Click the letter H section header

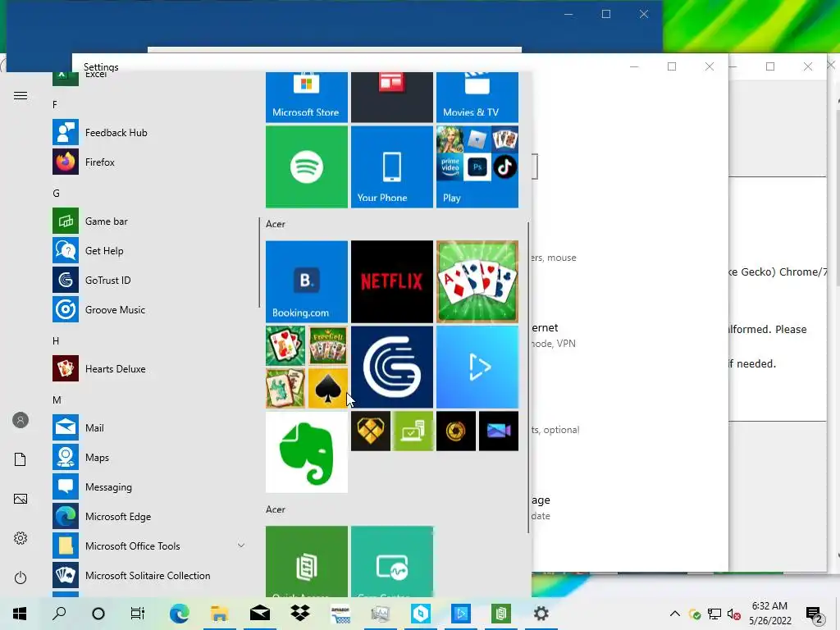pyautogui.click(x=56, y=340)
